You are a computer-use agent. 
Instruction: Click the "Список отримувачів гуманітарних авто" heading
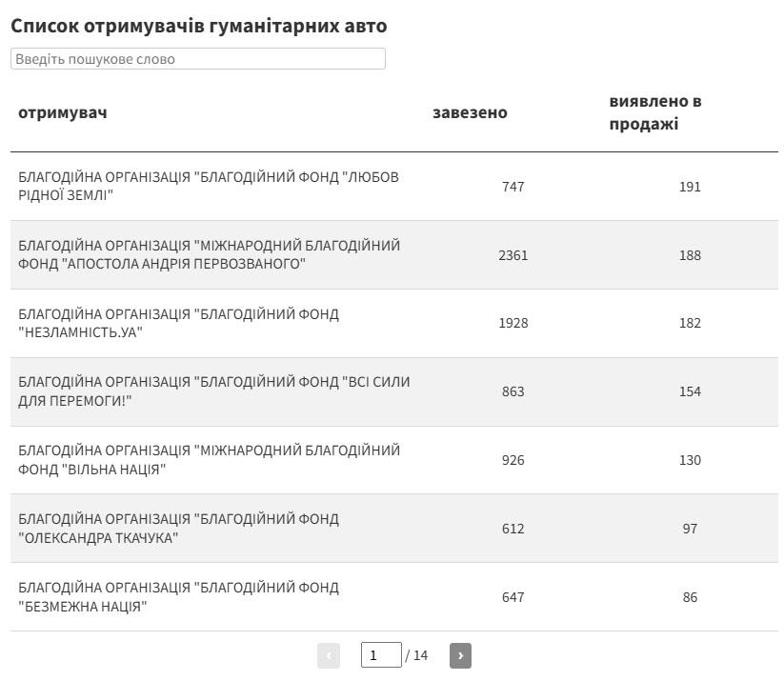(199, 26)
